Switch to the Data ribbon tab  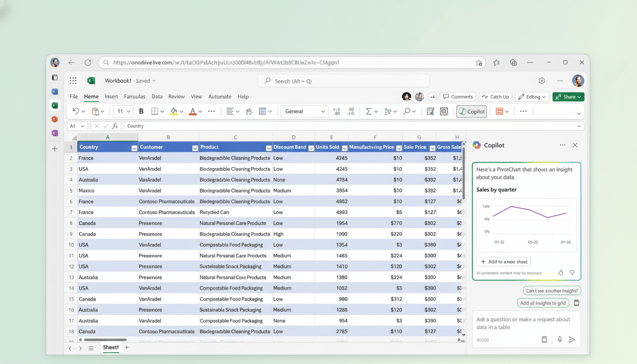(x=157, y=96)
